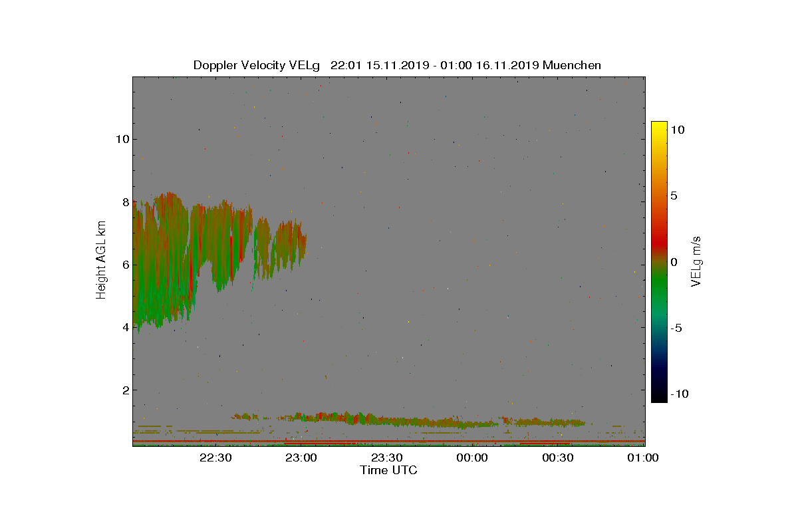
Task: Click the colorbar tick label '10' at the top
Action: pos(678,130)
